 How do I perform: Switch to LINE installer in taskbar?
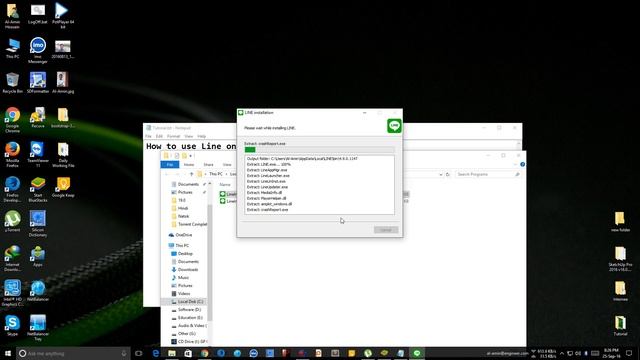[x=417, y=353]
